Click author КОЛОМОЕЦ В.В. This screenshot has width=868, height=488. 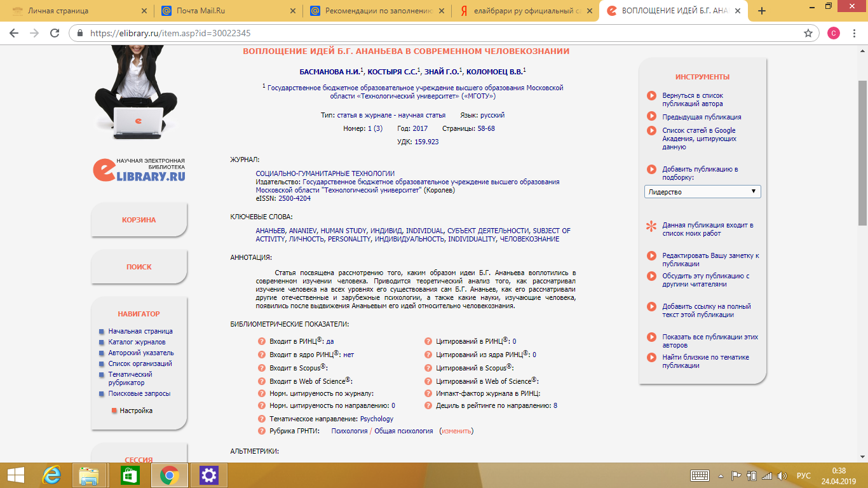pyautogui.click(x=494, y=72)
